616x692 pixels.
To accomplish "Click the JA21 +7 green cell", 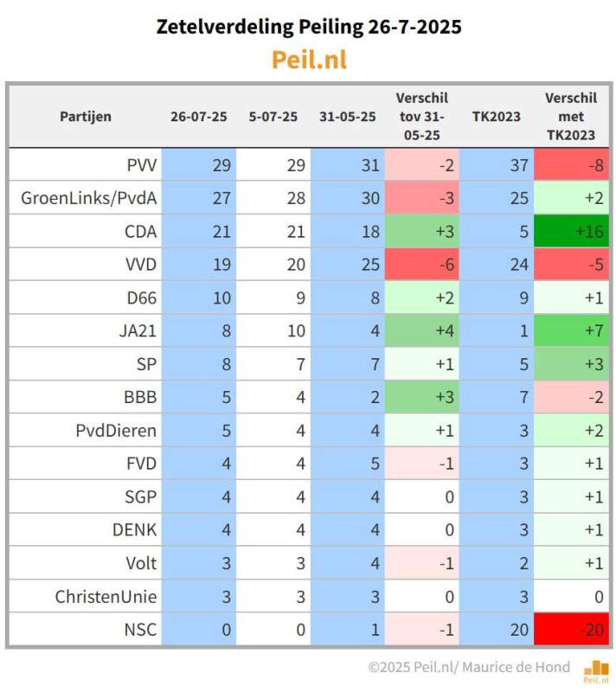I will click(571, 330).
